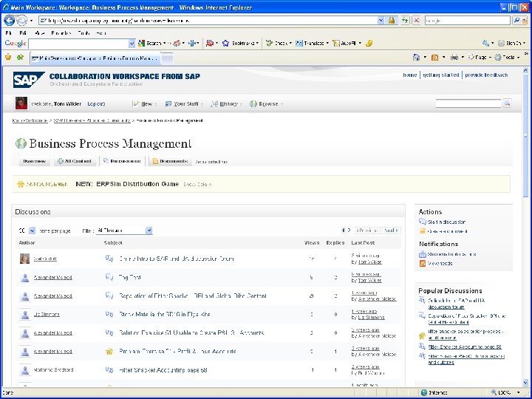Click the SAP logo
The height and width of the screenshot is (399, 532).
(x=29, y=79)
